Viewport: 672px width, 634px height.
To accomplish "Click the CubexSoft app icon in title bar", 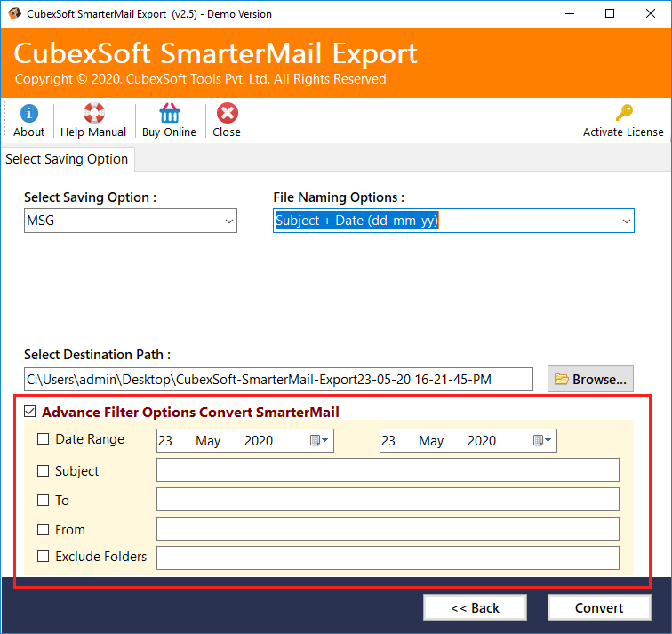I will 14,13.
